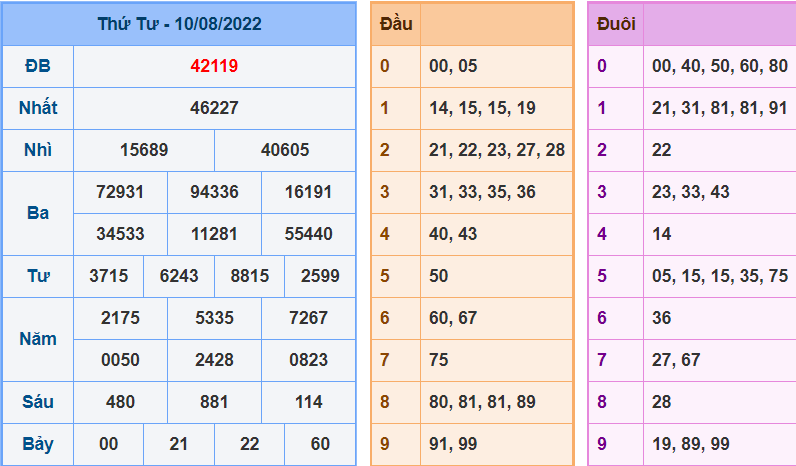The image size is (796, 466).
Task: Click row label 0 in Đuôi table
Action: pyautogui.click(x=602, y=66)
